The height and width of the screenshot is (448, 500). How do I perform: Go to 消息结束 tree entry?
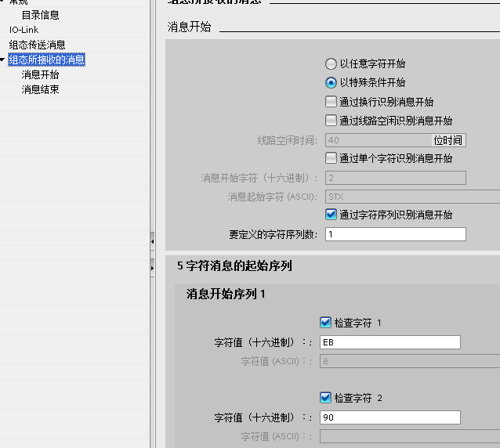(x=40, y=89)
